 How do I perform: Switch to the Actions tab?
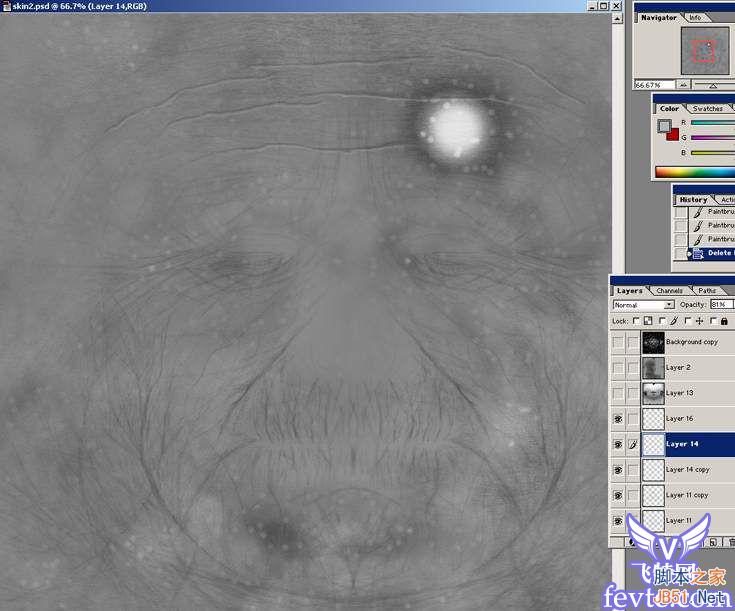(727, 200)
